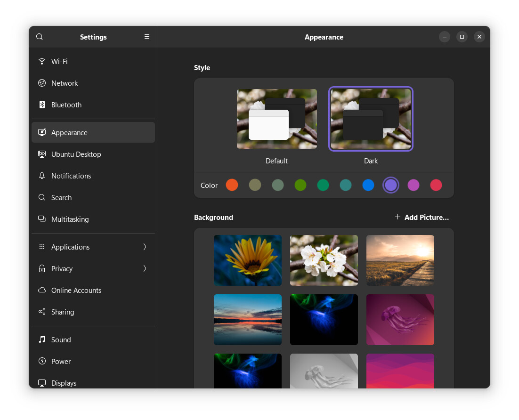Click the Appearance monitor-brush icon

click(42, 132)
